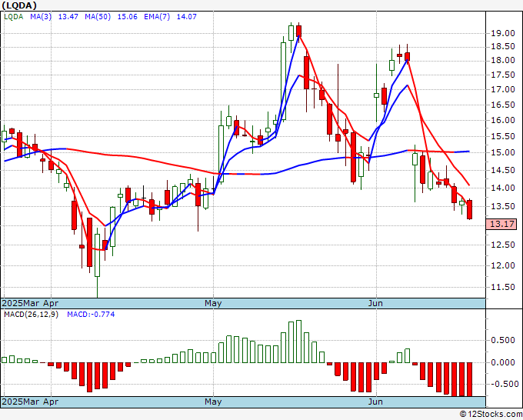Image resolution: width=523 pixels, height=420 pixels.
Task: Click the MACD(26,12,9) indicator label
Action: (31, 315)
